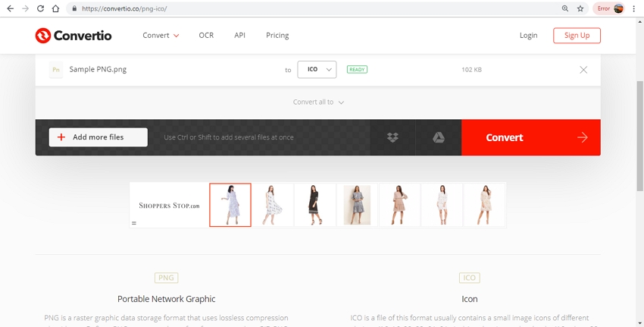Remove Sample PNG.png with the X icon
Screen dimensions: 644x327
[x=583, y=70]
